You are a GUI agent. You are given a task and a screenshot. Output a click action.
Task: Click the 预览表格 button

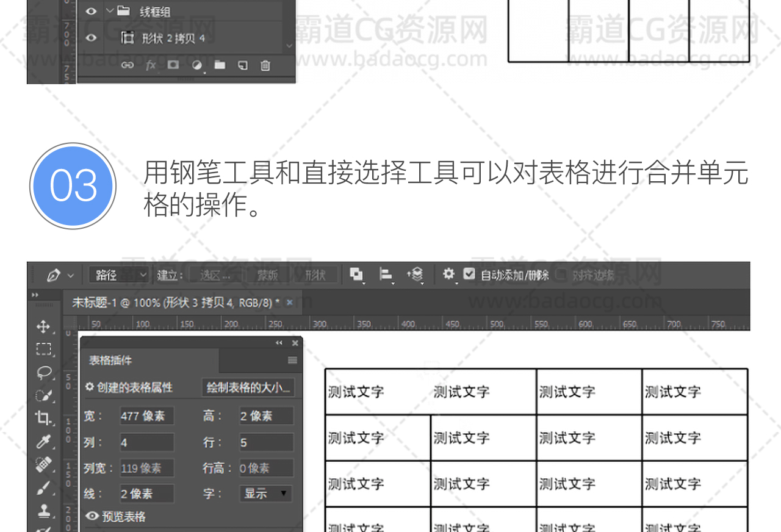click(x=116, y=517)
